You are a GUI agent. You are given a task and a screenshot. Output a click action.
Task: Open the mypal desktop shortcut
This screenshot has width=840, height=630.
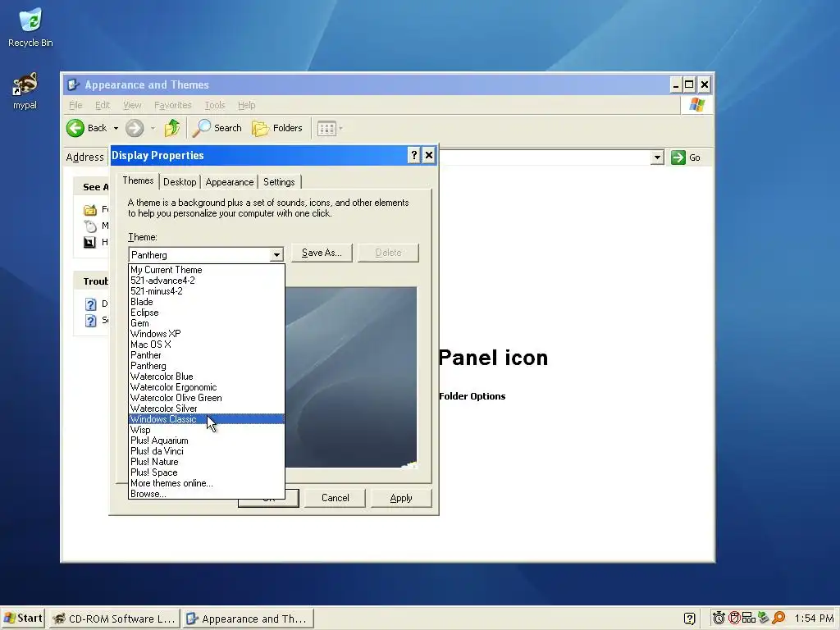pos(25,91)
